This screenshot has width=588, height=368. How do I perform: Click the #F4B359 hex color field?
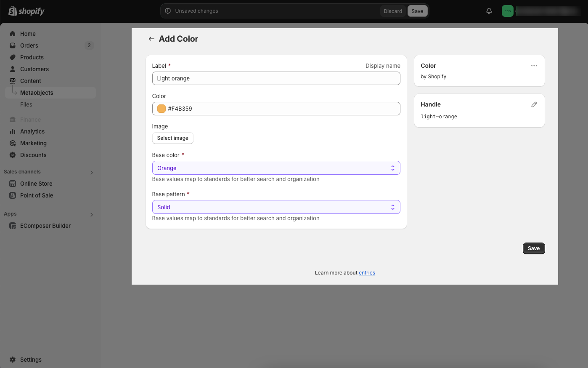276,109
